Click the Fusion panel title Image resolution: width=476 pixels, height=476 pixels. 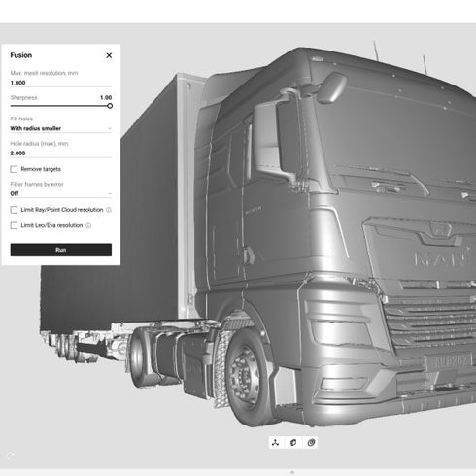coord(21,55)
